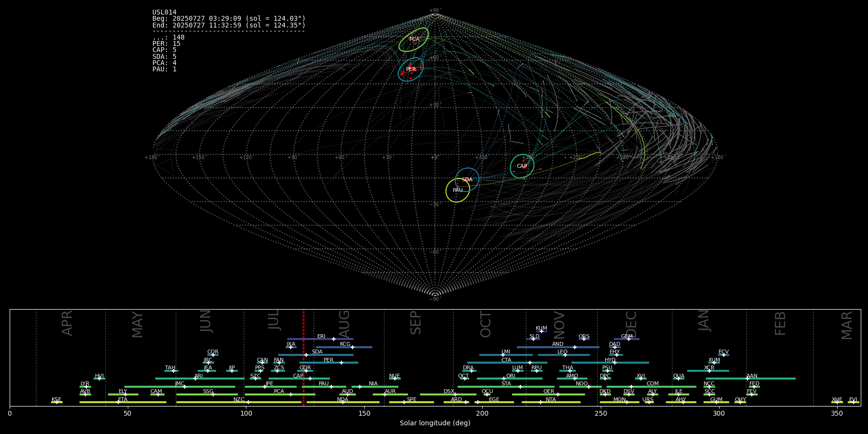The width and height of the screenshot is (868, 434).
Task: Click the ETA shower bar in timeline
Action: click(123, 402)
